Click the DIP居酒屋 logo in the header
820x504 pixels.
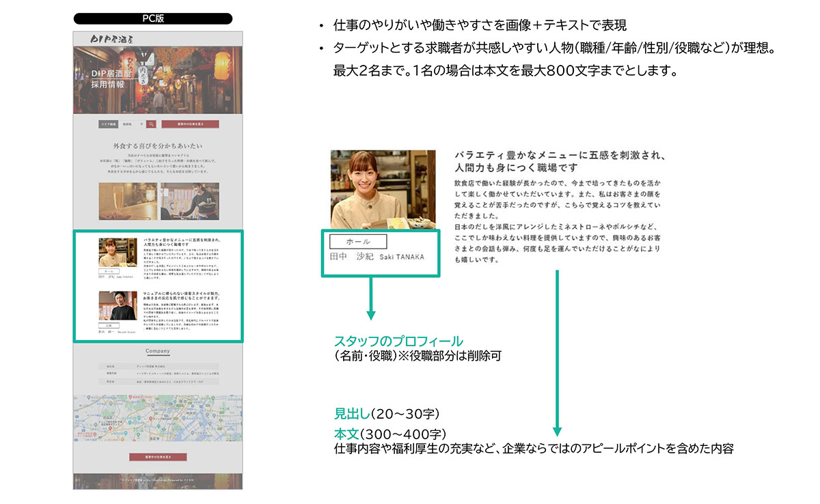tap(106, 38)
